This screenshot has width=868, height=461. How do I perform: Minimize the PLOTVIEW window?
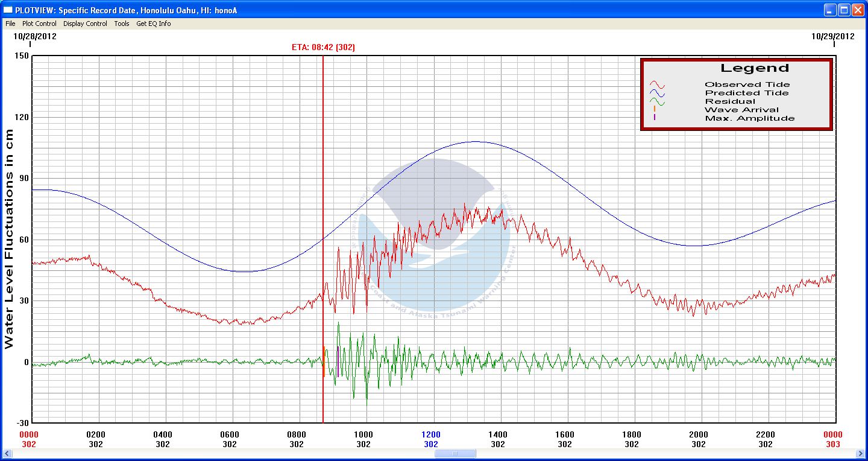(x=831, y=9)
